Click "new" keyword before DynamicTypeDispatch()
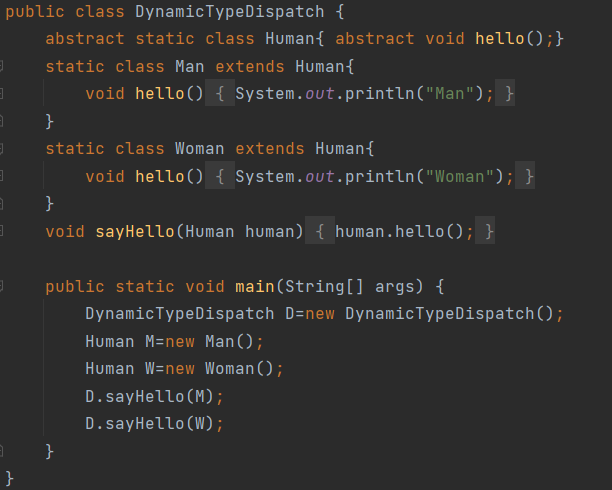Image resolution: width=612 pixels, height=490 pixels. tap(320, 314)
